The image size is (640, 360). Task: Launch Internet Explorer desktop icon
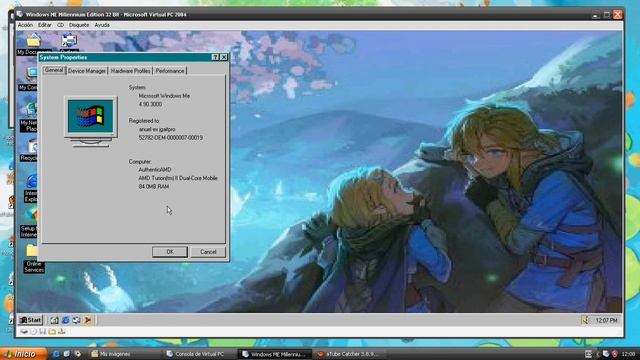[31, 188]
